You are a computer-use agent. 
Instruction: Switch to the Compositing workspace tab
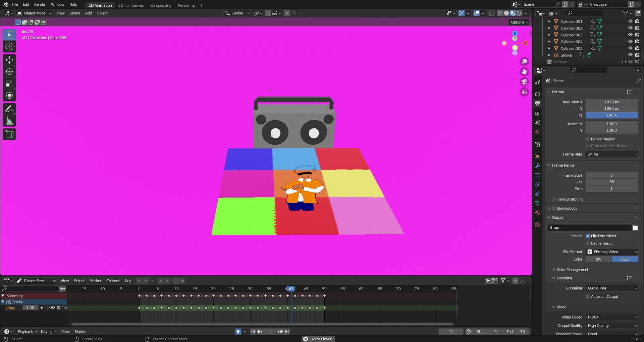click(x=160, y=5)
